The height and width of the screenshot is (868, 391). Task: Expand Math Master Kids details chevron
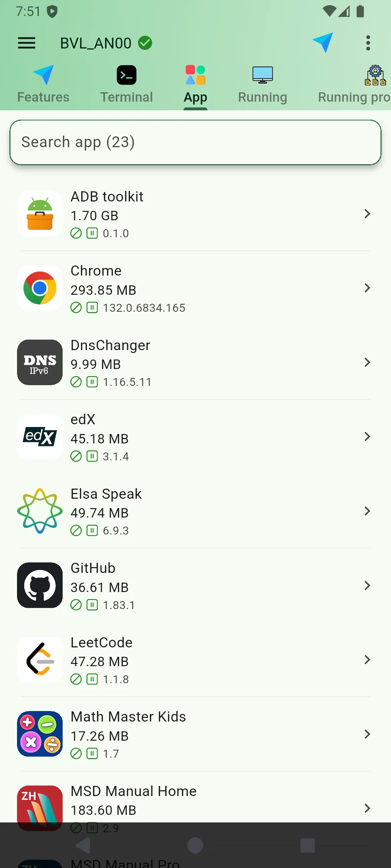pyautogui.click(x=367, y=734)
